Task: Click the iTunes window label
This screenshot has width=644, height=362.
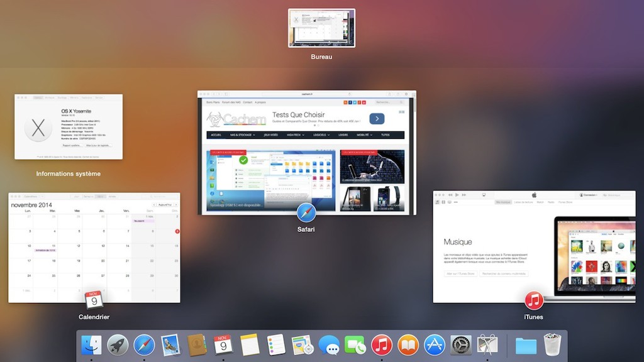Action: 534,317
